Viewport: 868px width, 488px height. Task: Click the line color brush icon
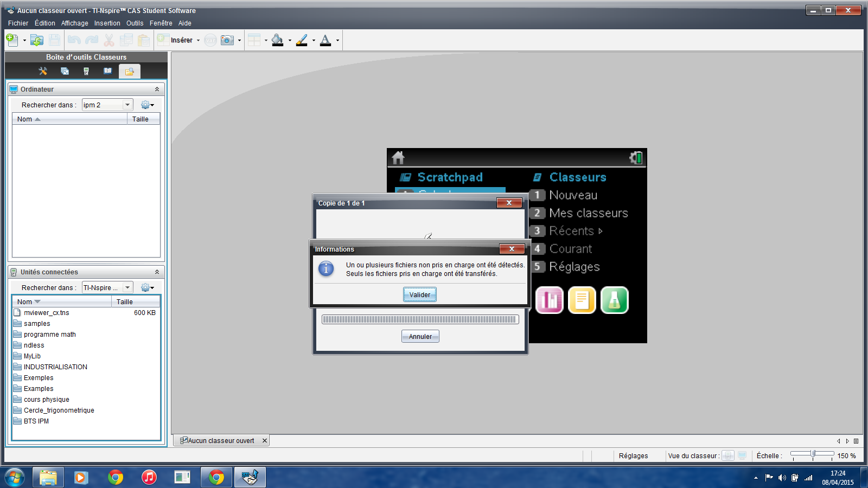tap(302, 40)
